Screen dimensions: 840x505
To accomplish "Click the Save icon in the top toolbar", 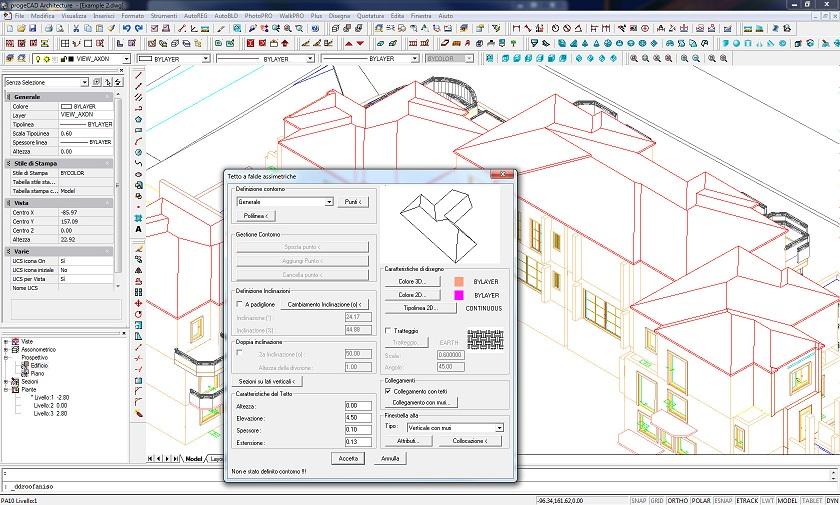I will 33,29.
